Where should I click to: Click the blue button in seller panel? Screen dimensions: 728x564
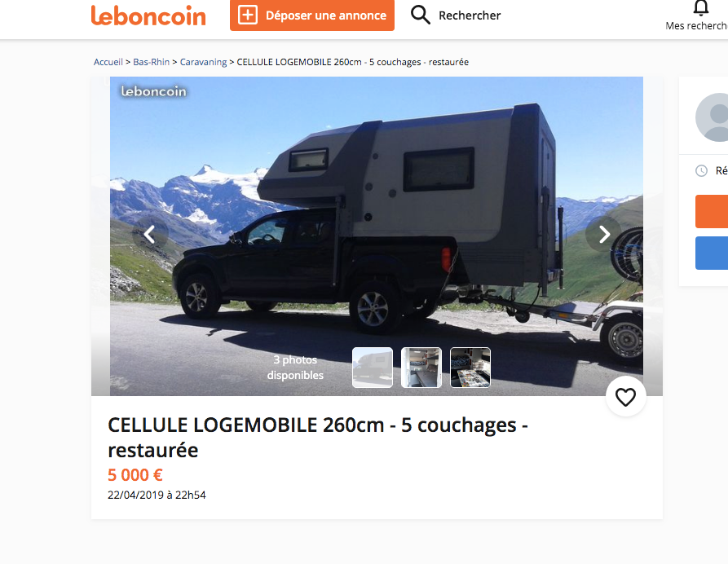point(711,253)
